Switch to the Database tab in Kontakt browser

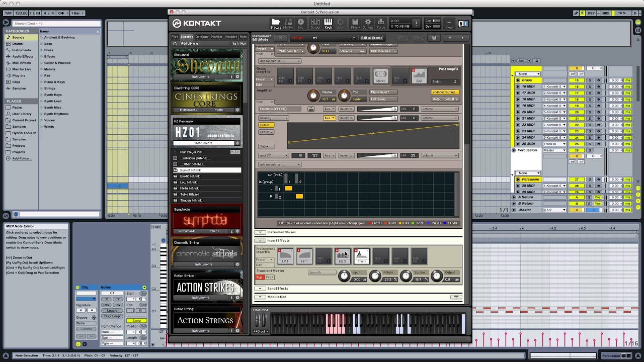(202, 37)
